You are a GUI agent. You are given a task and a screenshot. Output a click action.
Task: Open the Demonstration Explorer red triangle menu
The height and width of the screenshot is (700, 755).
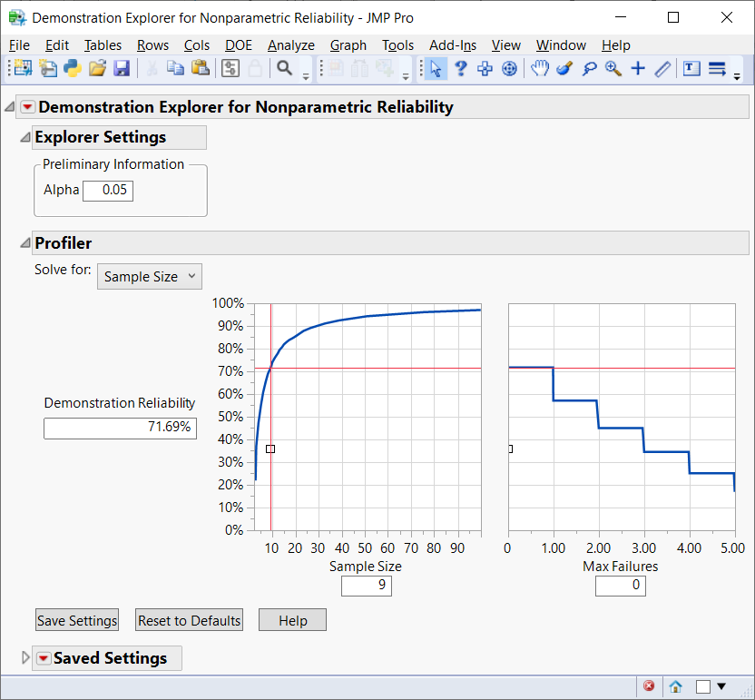(27, 106)
